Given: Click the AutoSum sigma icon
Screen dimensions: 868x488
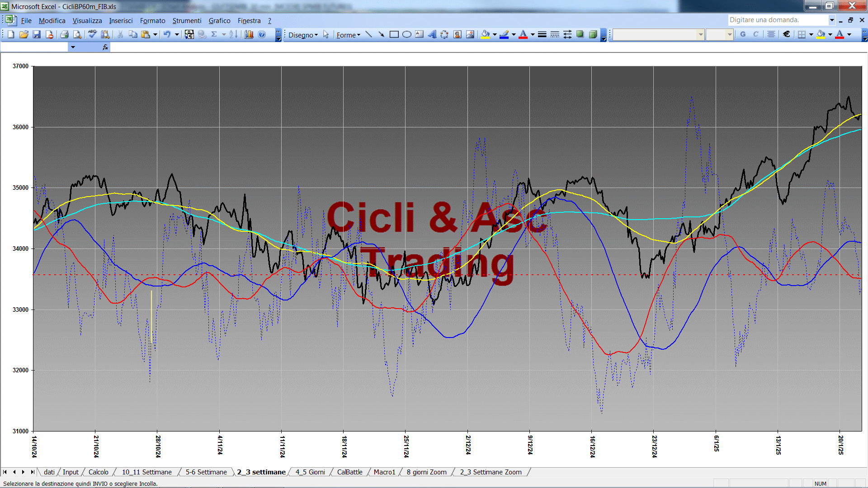Looking at the screenshot, I should coord(214,34).
